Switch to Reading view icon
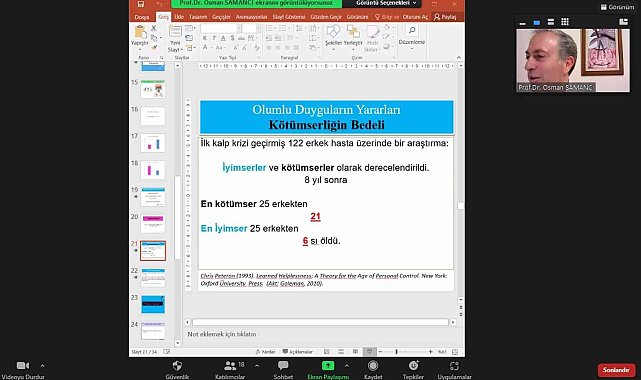Viewport: 641px width, 380px height. [x=355, y=352]
